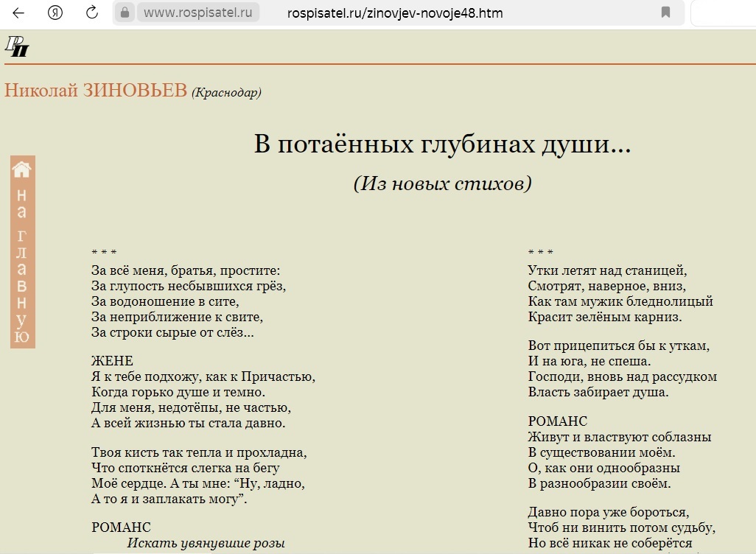Click the РП site logo
This screenshot has height=554, width=756.
[x=17, y=46]
